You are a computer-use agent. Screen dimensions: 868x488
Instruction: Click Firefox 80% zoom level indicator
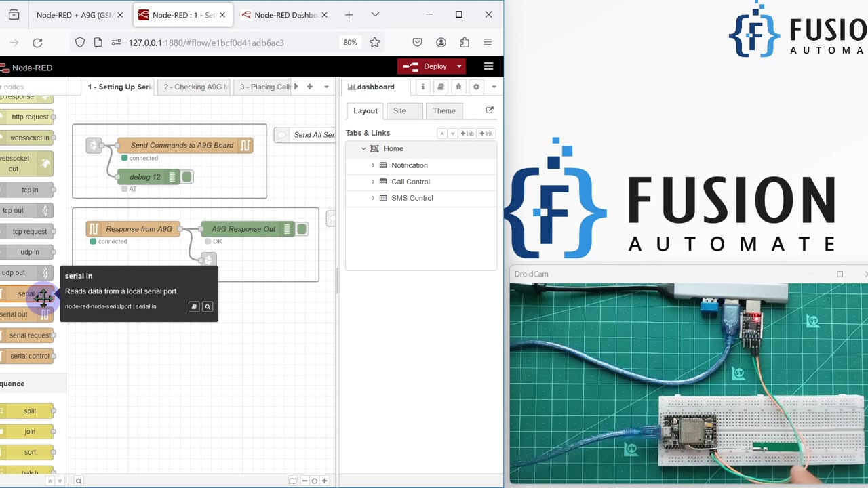pos(350,42)
